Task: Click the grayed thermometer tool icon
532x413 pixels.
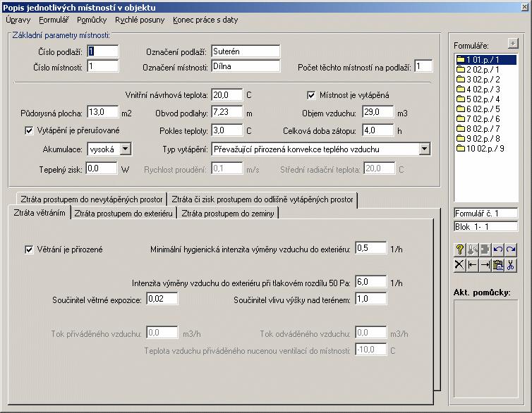Action: 472,249
